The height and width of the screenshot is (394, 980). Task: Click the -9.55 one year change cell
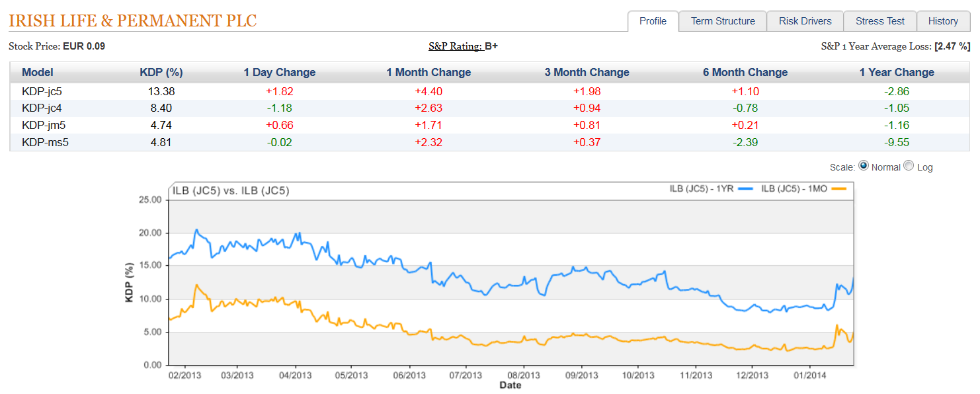click(897, 142)
